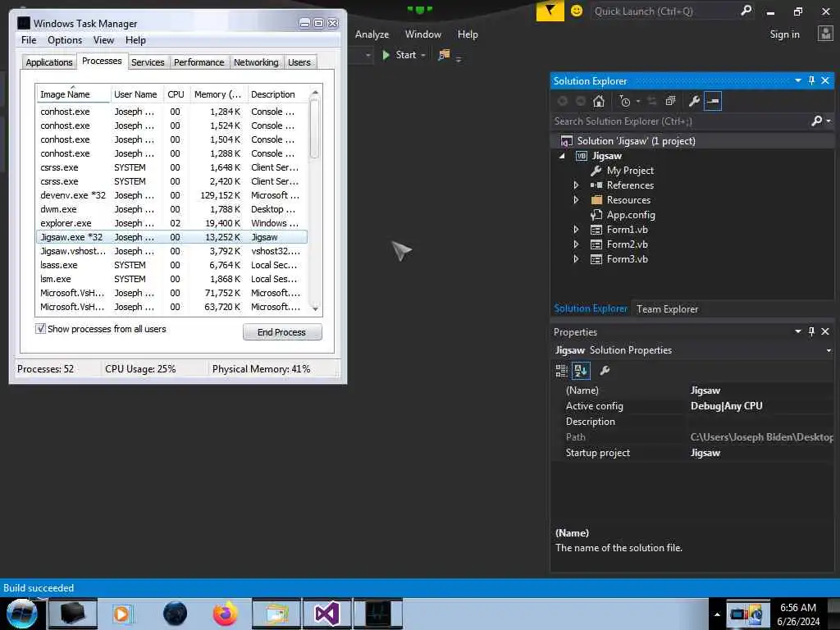
Task: Open Properties object selector dropdown
Action: (x=829, y=350)
